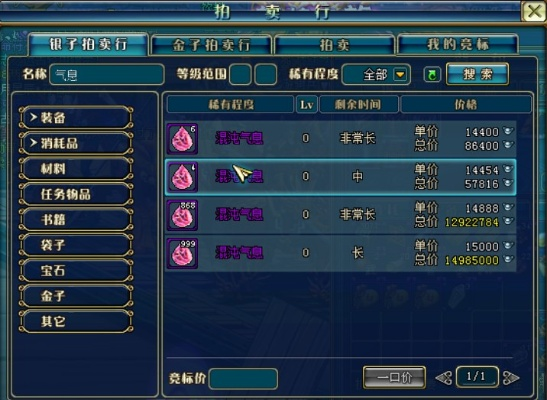Image resolution: width=547 pixels, height=400 pixels.
Task: Click the 名称 search field
Action: 107,74
